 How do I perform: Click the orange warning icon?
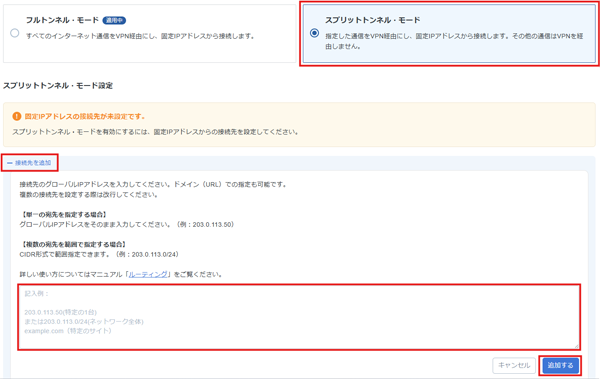coord(16,116)
